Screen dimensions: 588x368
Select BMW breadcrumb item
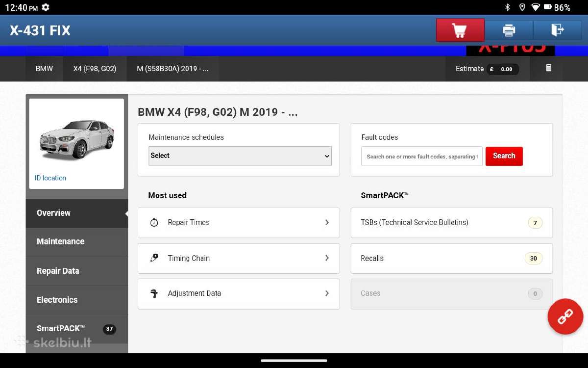click(44, 69)
